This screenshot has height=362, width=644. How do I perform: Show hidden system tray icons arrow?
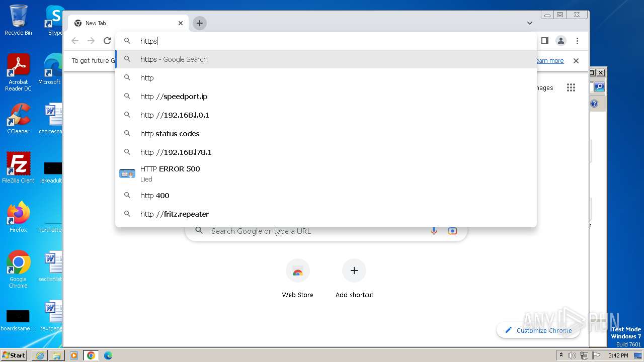pyautogui.click(x=561, y=355)
